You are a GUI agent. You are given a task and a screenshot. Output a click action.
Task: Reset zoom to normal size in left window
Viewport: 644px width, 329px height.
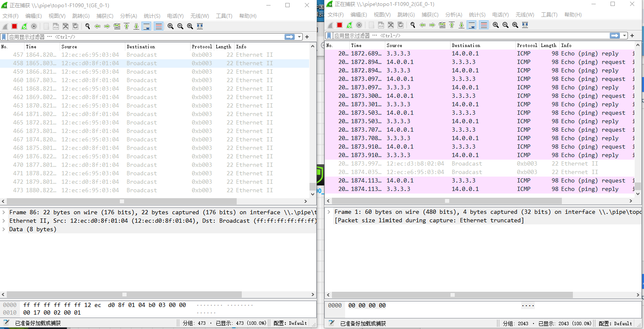pyautogui.click(x=190, y=26)
